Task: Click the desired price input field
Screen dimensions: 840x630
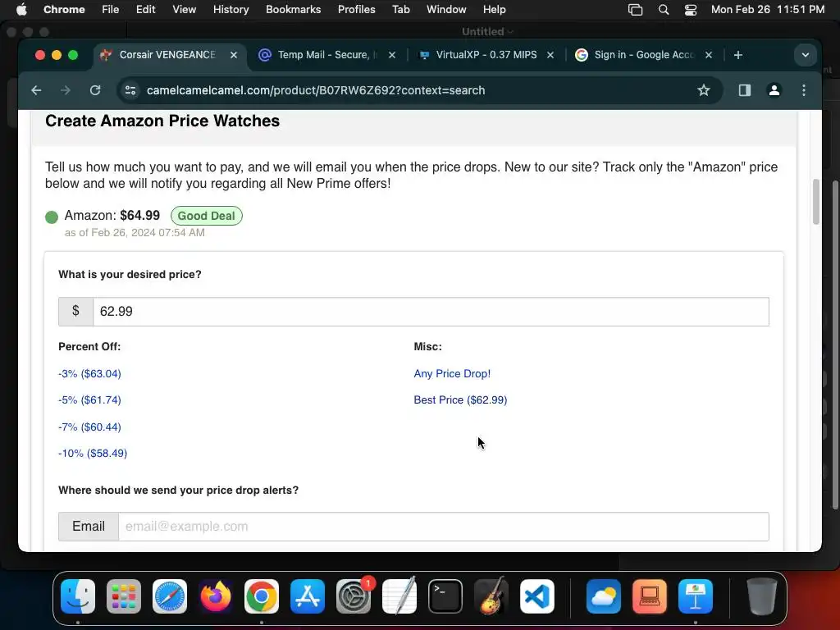Action: 431,311
